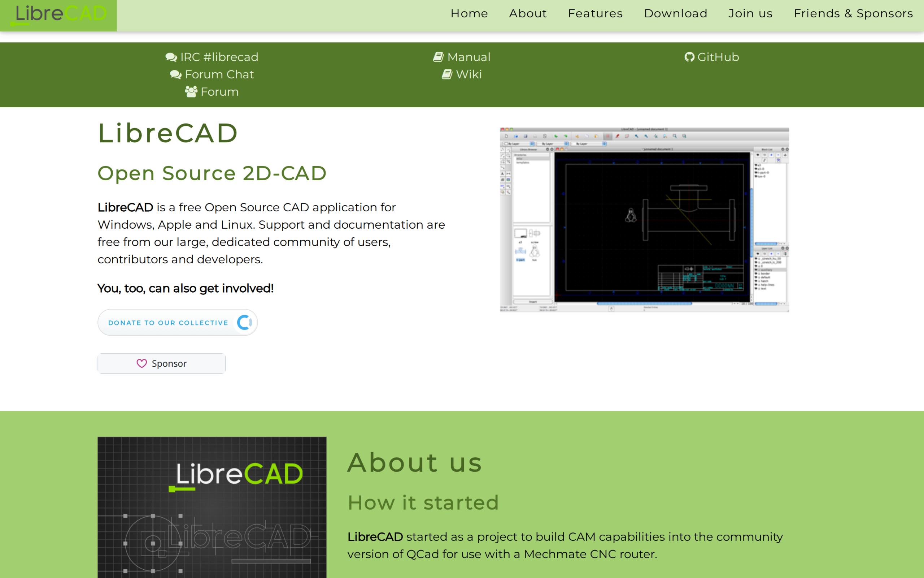The image size is (924, 578).
Task: Open the GitHub link
Action: [x=712, y=57]
